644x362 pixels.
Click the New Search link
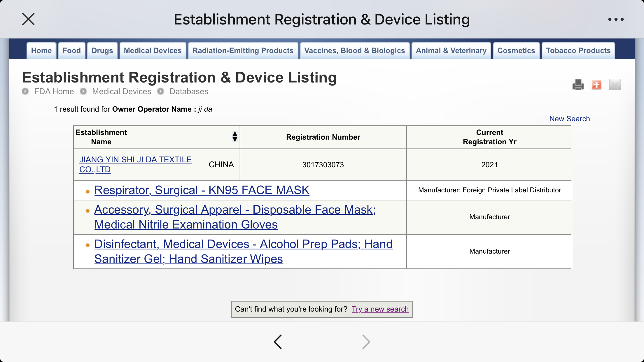[x=569, y=119]
